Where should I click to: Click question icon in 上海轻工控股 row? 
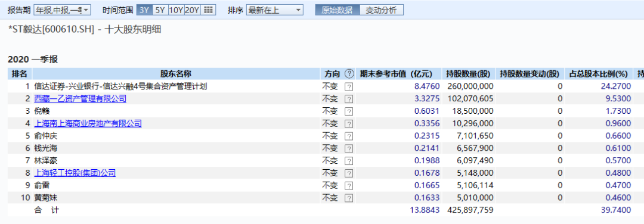[x=349, y=173]
